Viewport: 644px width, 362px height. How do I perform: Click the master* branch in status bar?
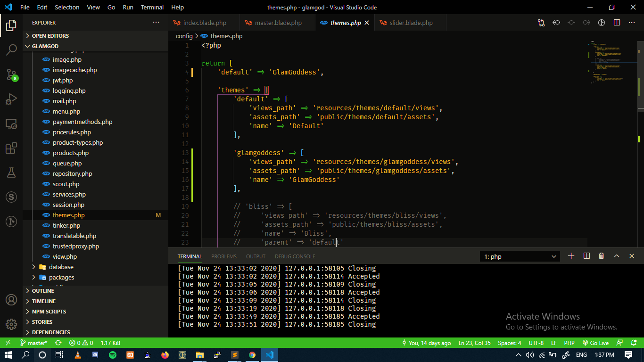click(x=33, y=343)
